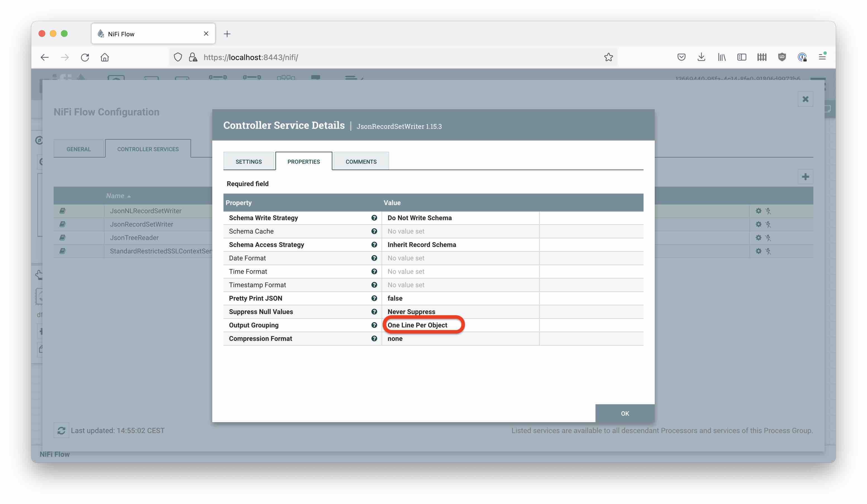Open Output Grouping value One Line Per Object

(417, 325)
